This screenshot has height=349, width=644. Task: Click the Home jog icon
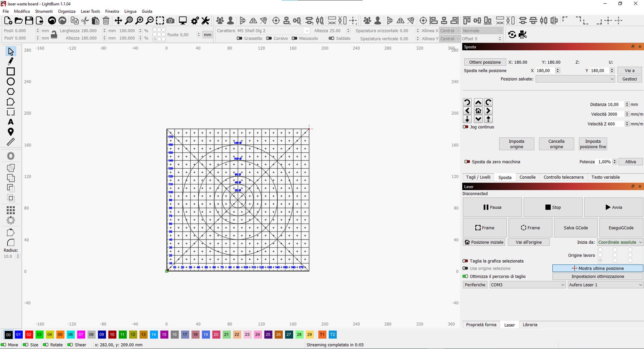click(478, 111)
